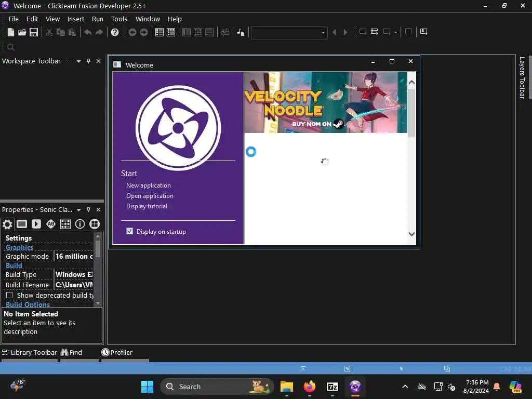Screen dimensions: 532x399
Task: Switch to the Find tab
Action: 72,353
